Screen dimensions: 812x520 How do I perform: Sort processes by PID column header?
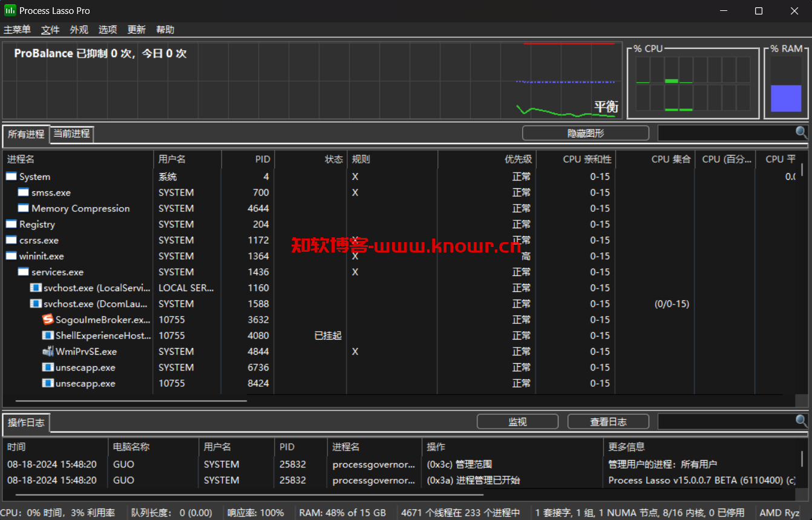[248, 159]
